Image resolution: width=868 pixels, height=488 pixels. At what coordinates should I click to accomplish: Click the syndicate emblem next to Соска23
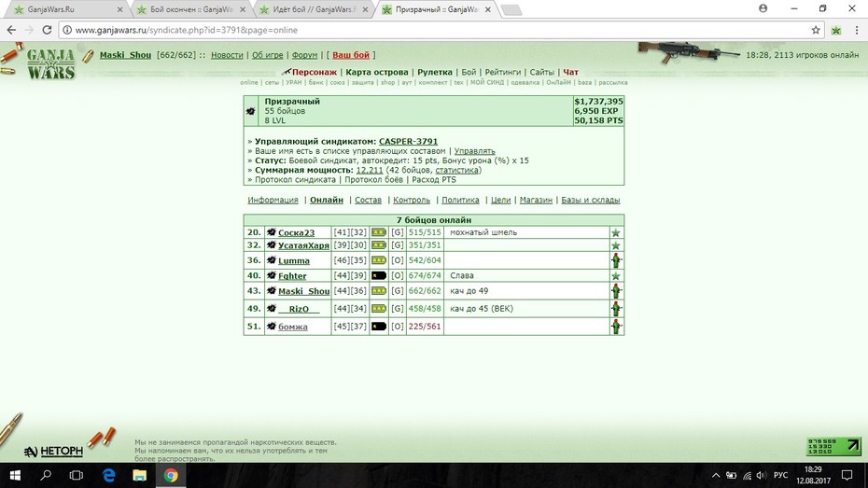272,232
